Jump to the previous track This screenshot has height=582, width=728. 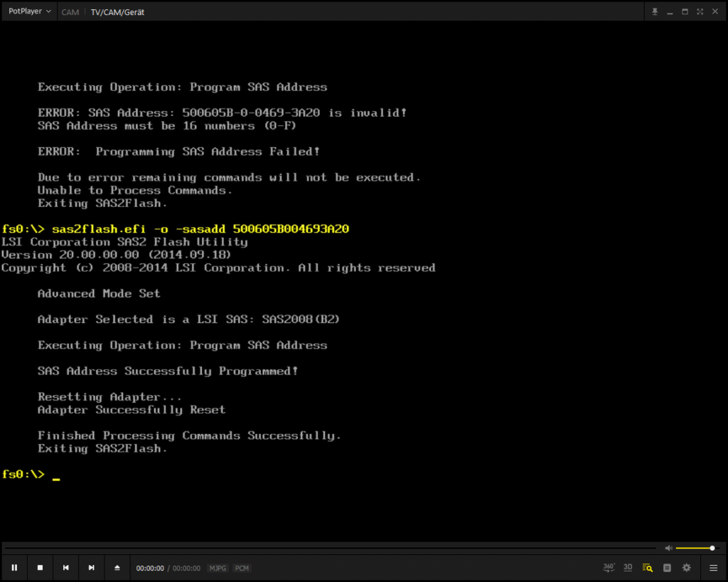coord(65,568)
